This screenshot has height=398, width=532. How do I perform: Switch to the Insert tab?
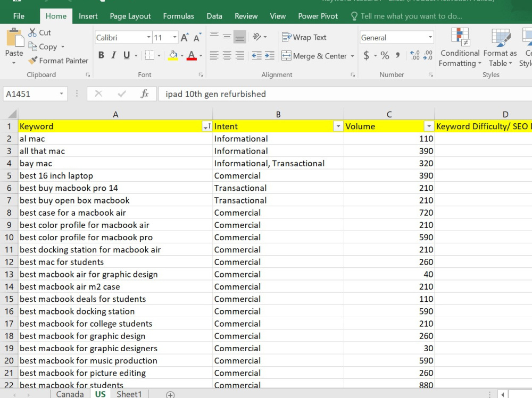coord(88,16)
